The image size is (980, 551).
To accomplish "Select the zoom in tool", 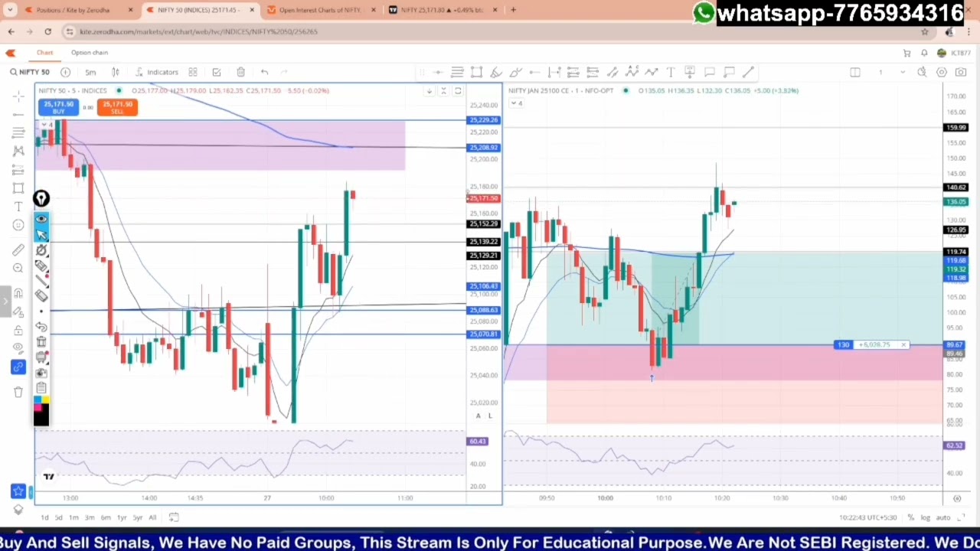I will click(x=18, y=268).
